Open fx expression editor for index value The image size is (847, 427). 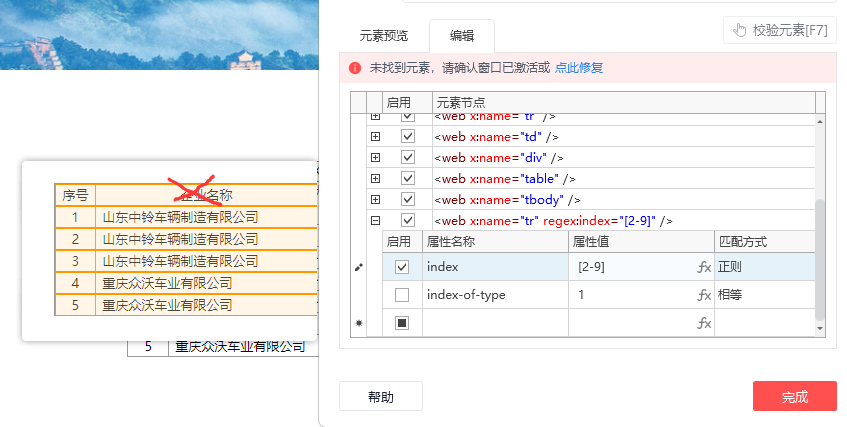[704, 267]
